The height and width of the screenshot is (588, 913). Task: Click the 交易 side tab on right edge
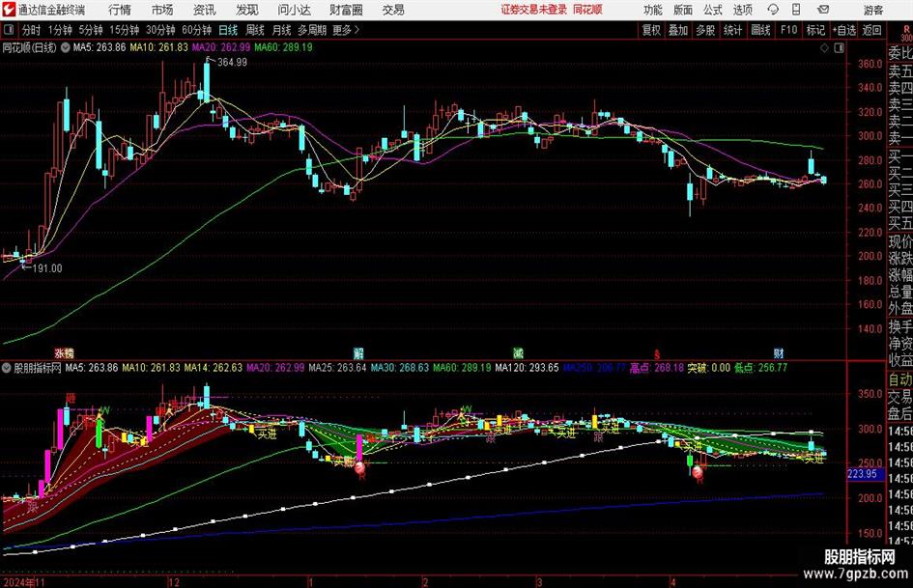900,397
